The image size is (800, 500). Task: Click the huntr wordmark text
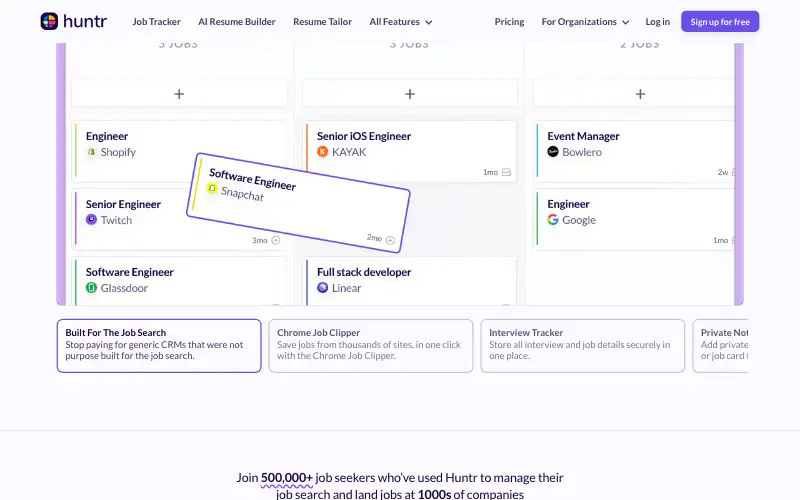(85, 21)
